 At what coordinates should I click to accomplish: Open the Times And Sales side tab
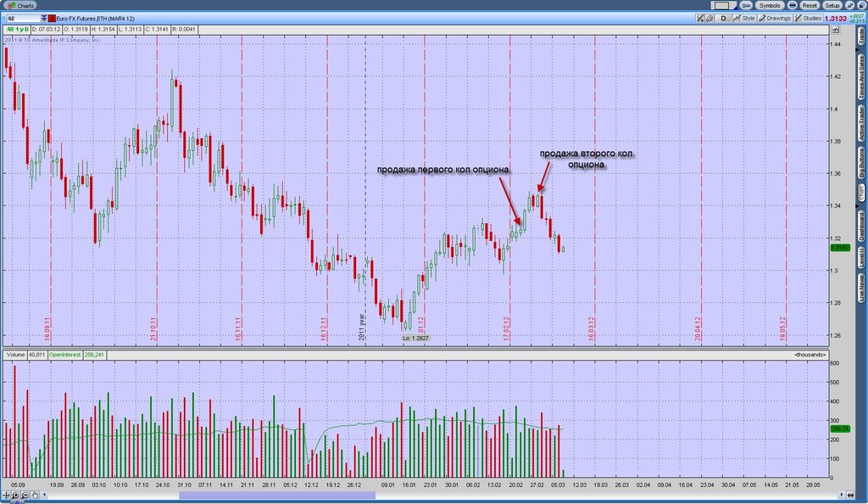[x=861, y=77]
